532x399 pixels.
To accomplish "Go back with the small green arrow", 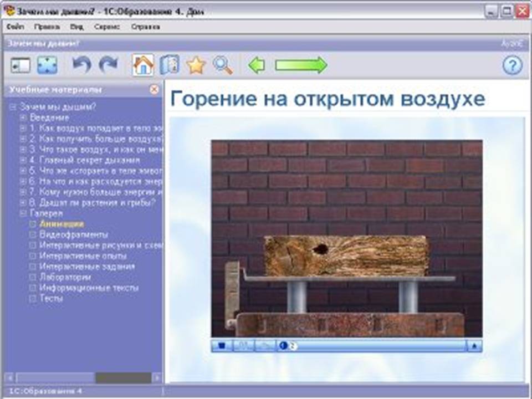I will coord(256,65).
